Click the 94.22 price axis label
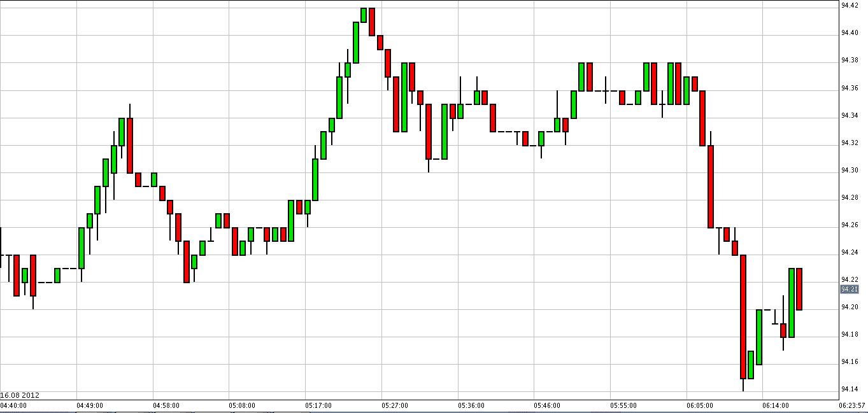The image size is (868, 413). click(850, 279)
